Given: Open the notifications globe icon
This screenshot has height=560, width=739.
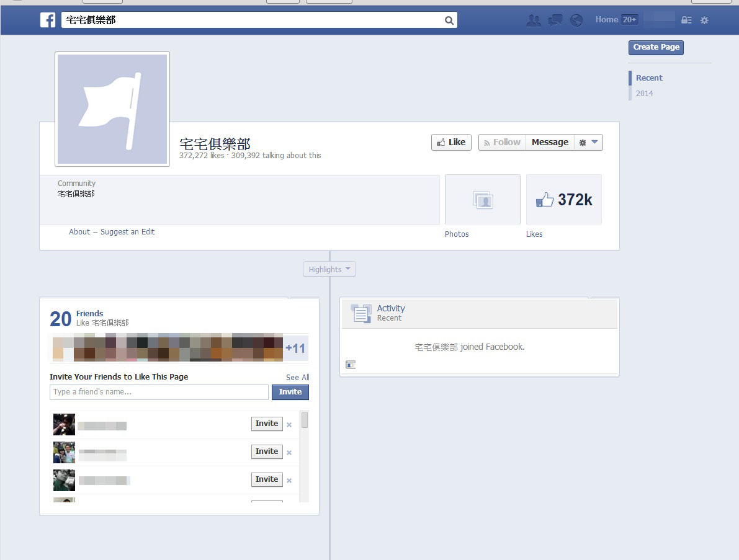Looking at the screenshot, I should coord(576,20).
